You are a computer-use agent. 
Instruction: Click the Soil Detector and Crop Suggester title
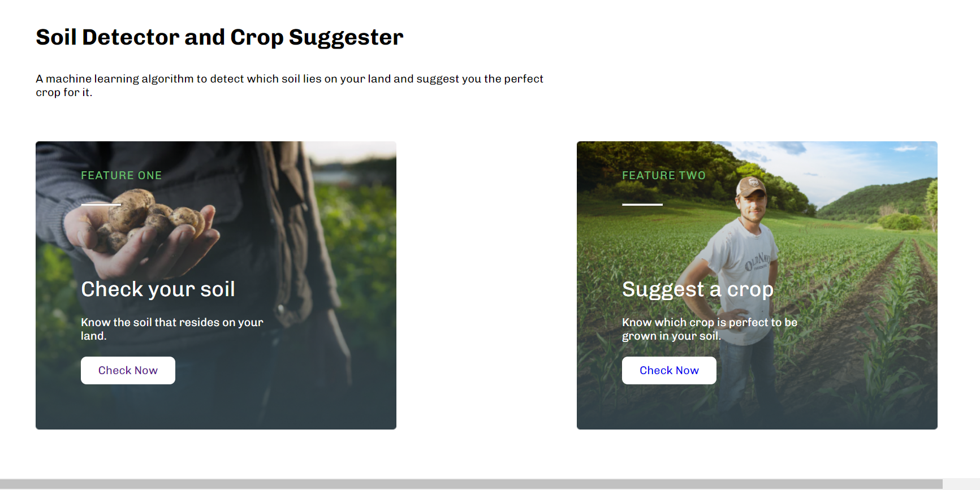point(219,37)
